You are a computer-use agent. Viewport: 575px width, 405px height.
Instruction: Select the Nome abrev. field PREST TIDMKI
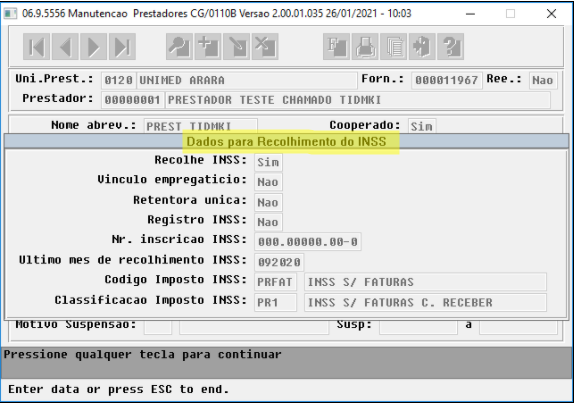click(x=201, y=126)
